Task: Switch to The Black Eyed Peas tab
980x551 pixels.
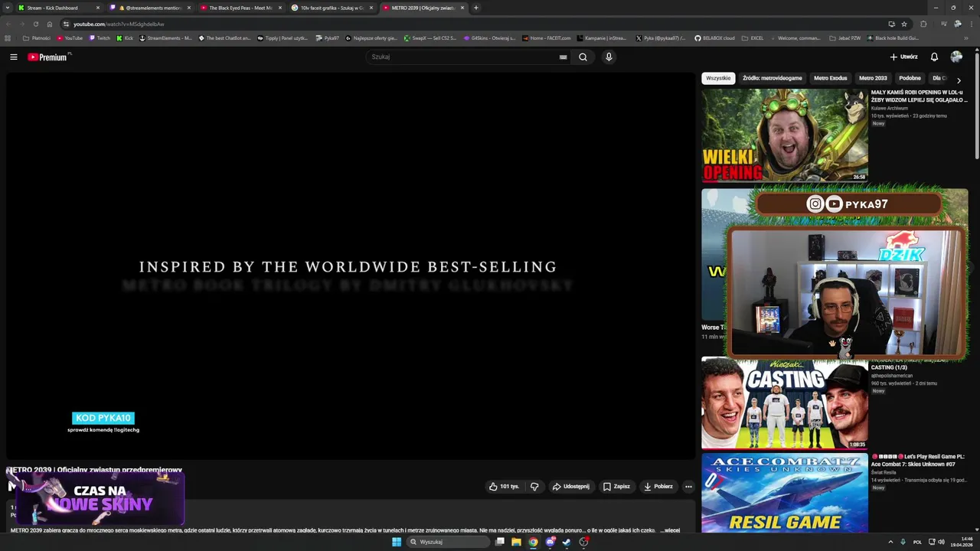Action: click(x=241, y=8)
